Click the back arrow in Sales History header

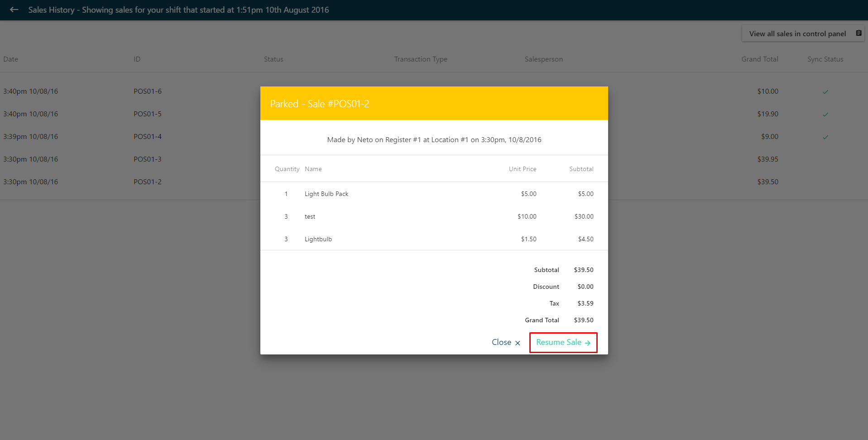[x=14, y=10]
